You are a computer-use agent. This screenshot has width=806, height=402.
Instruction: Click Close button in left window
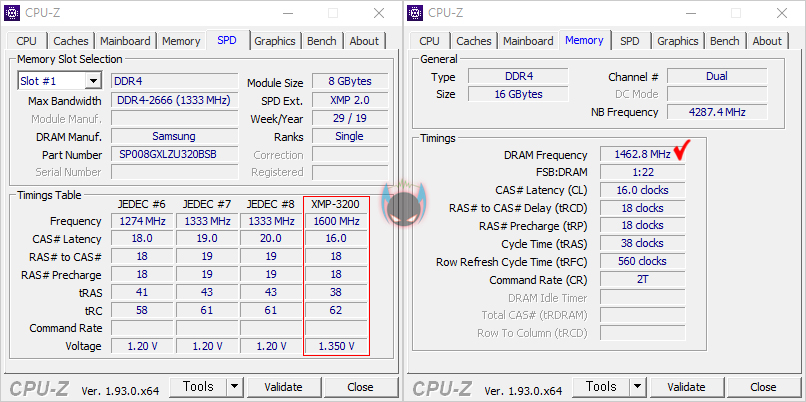coord(360,387)
